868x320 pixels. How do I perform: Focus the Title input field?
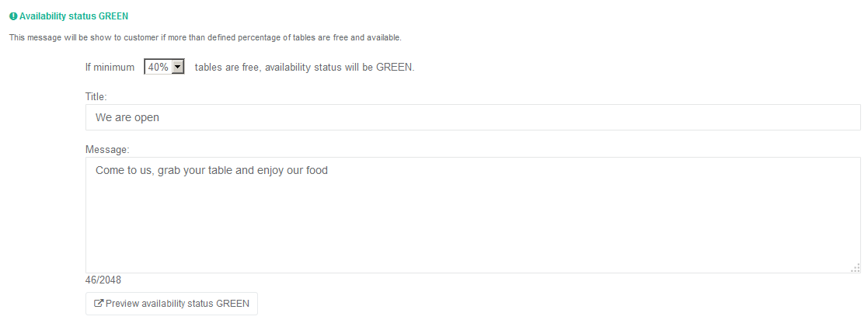472,117
